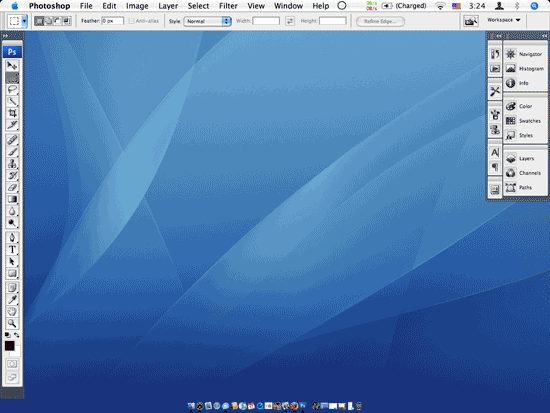Expand the History icon dock arrows
Image resolution: width=550 pixels, height=413 pixels.
[498, 36]
